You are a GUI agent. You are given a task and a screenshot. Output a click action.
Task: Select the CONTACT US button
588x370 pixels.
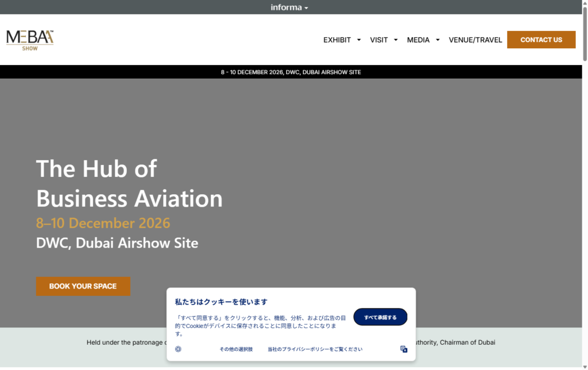point(540,40)
